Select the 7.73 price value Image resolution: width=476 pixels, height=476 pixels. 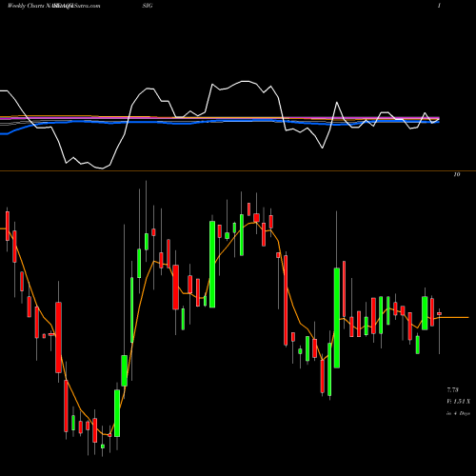point(453,389)
